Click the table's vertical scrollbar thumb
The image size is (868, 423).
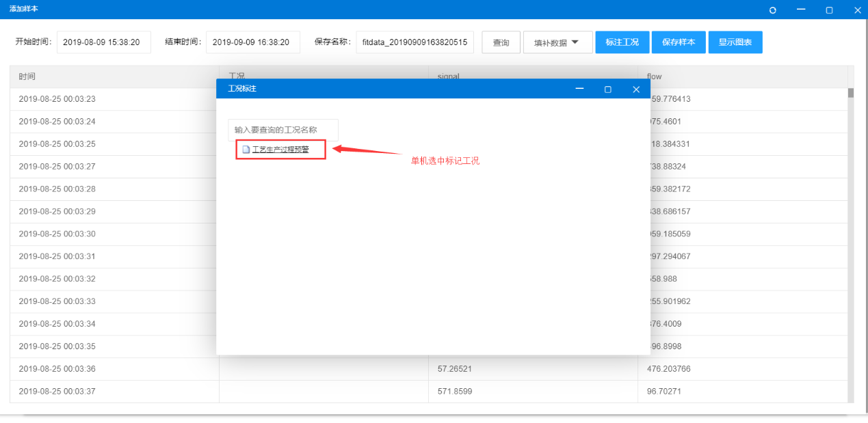(850, 93)
